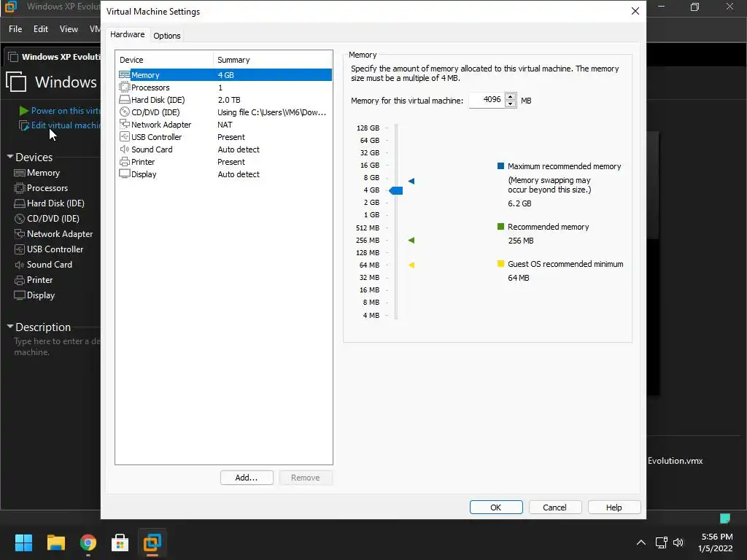Click the Power on this virtual machine link
This screenshot has height=560, width=747.
coord(66,111)
